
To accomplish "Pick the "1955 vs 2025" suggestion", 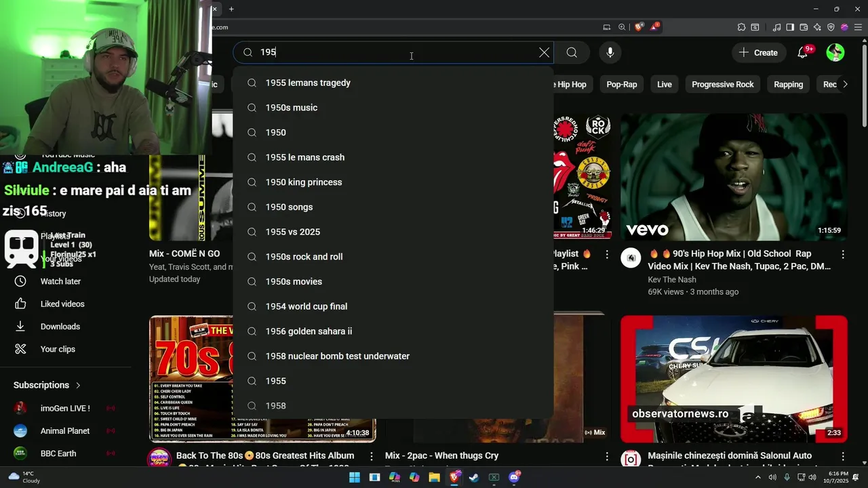I will pyautogui.click(x=393, y=232).
